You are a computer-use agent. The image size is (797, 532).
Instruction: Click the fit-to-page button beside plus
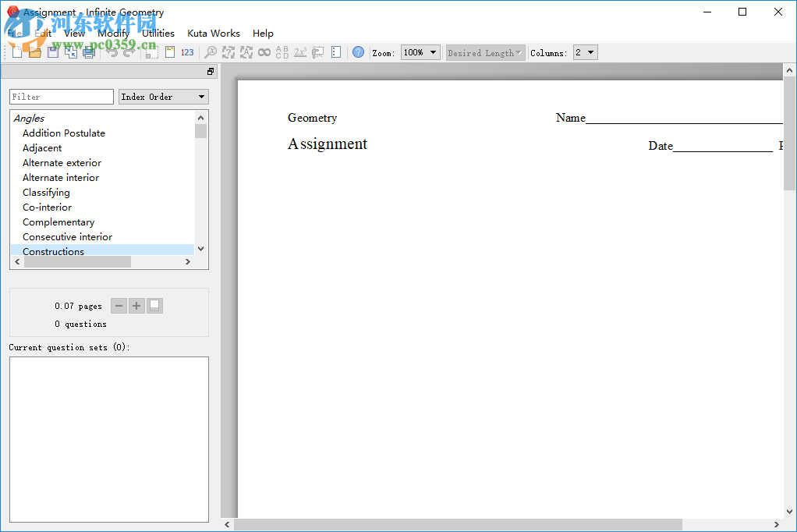pyautogui.click(x=154, y=306)
